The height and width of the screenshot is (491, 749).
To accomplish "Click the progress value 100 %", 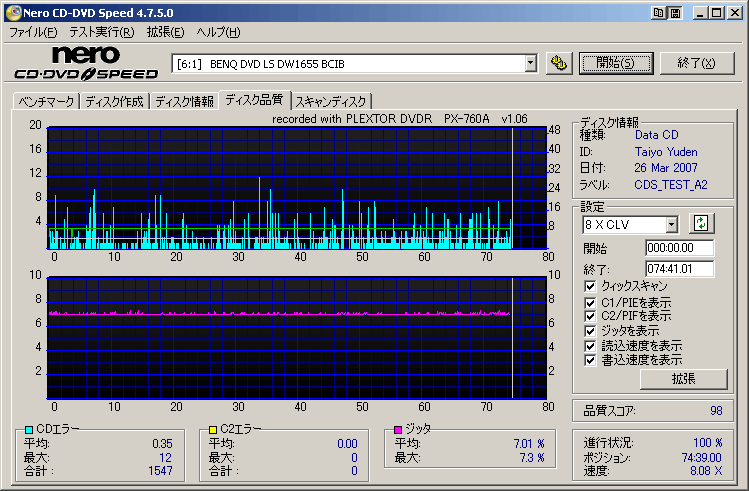I will point(707,443).
